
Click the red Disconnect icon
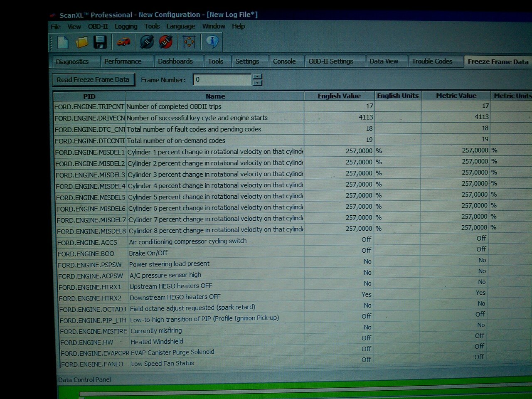click(166, 42)
